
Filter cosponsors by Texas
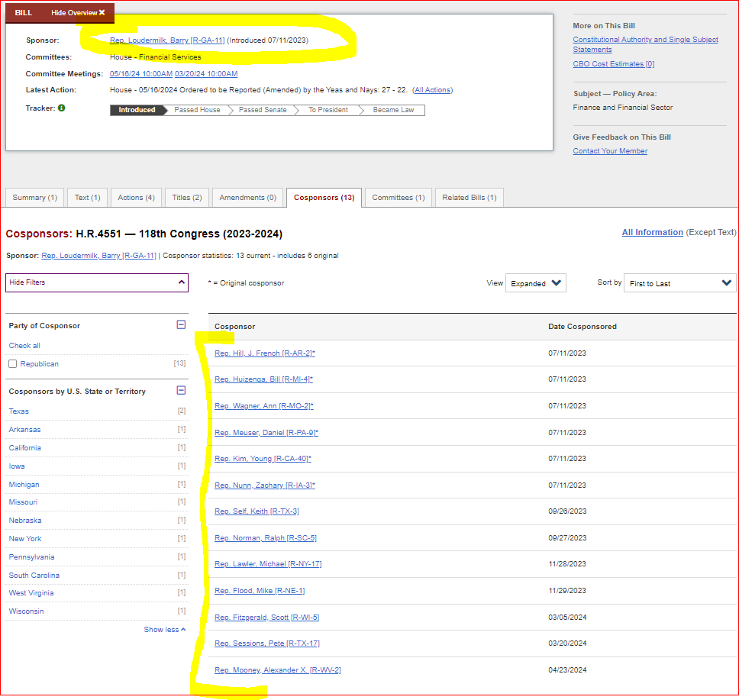(x=19, y=411)
